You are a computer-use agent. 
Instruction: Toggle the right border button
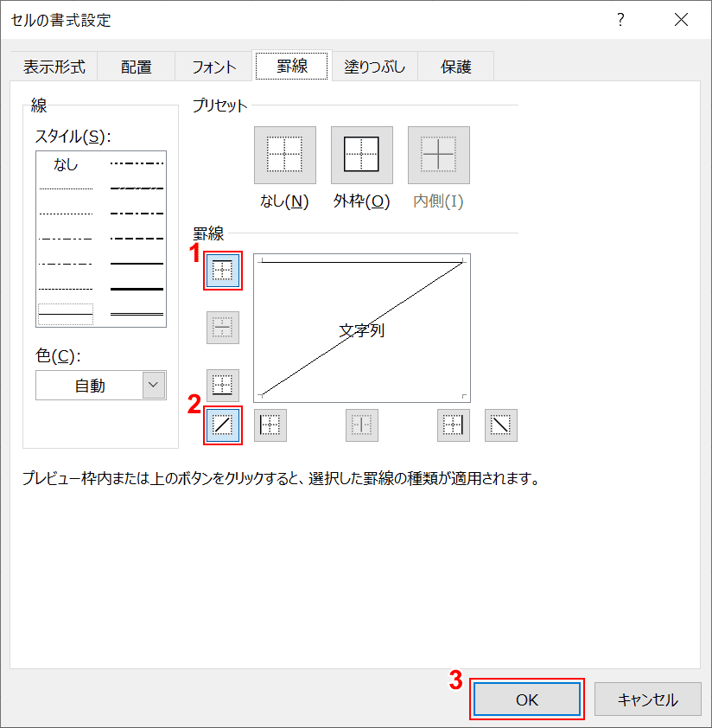[x=454, y=425]
